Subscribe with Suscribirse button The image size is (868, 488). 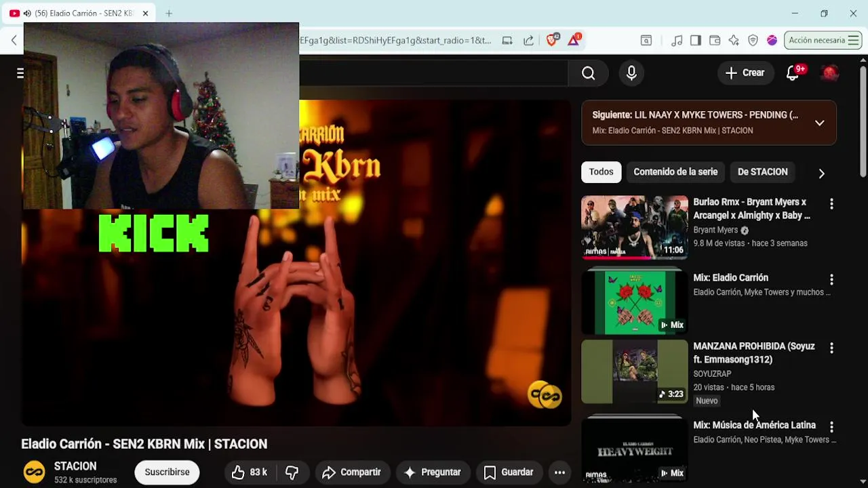[x=167, y=472]
